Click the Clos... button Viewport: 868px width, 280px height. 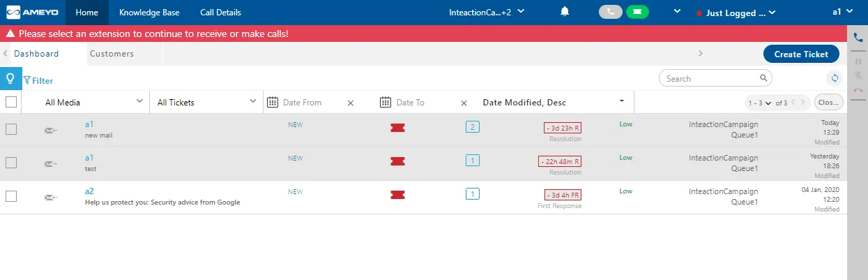coord(829,102)
